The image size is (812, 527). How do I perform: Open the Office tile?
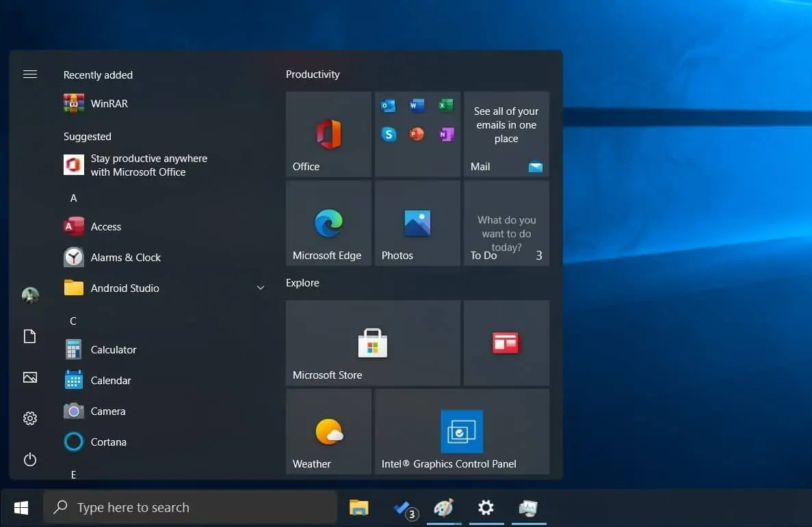pyautogui.click(x=328, y=134)
